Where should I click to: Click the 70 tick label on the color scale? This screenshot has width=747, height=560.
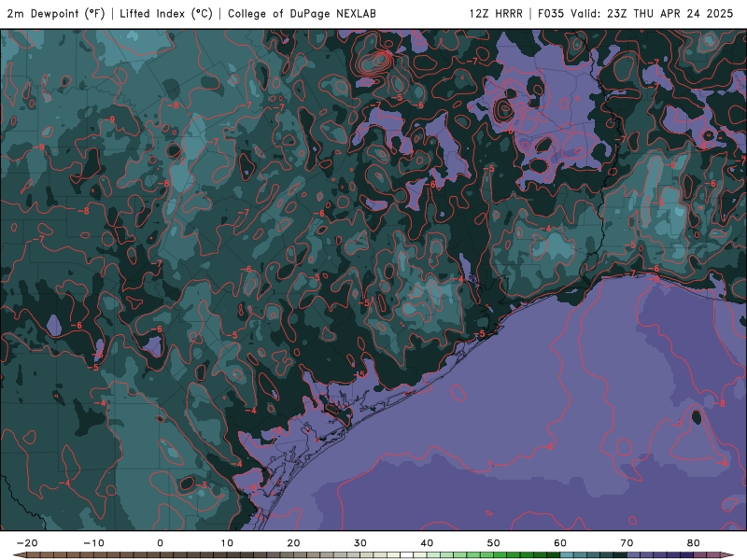pyautogui.click(x=627, y=543)
